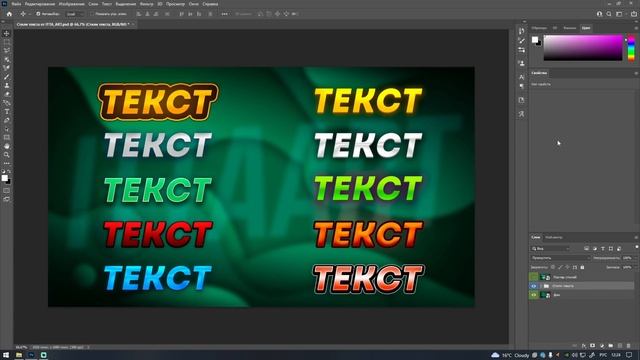Select the Clone Stamp tool
The image size is (640, 360).
pyautogui.click(x=7, y=85)
